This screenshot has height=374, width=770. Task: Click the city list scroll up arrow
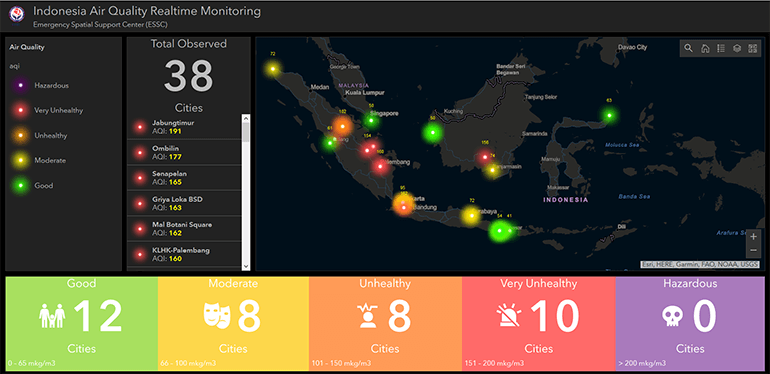(x=246, y=119)
